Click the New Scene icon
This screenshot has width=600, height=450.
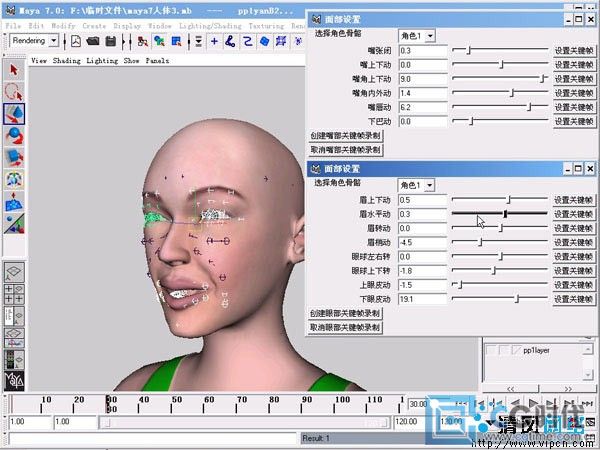76,41
